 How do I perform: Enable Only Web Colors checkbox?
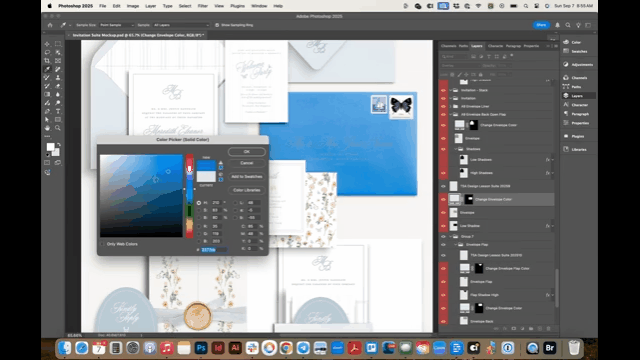102,244
